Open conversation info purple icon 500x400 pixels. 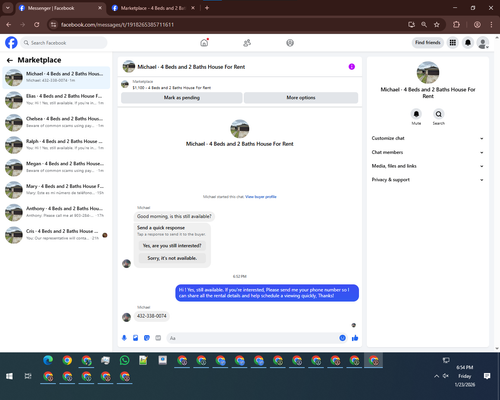point(352,67)
